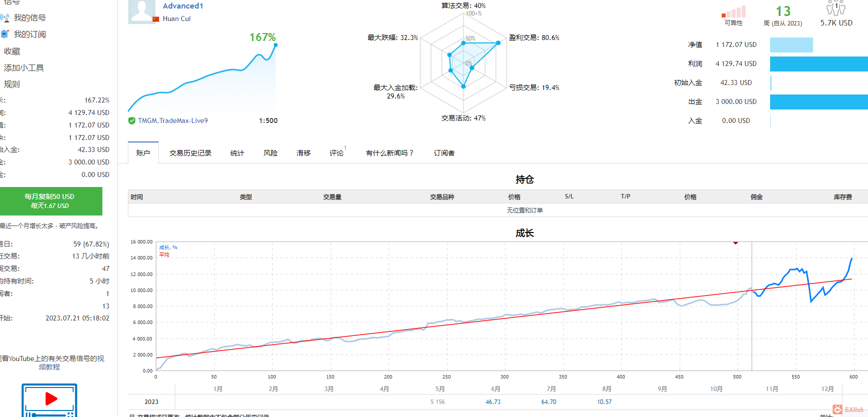Click the red triangle marker atop the growth chart
868x417 pixels.
pyautogui.click(x=736, y=243)
